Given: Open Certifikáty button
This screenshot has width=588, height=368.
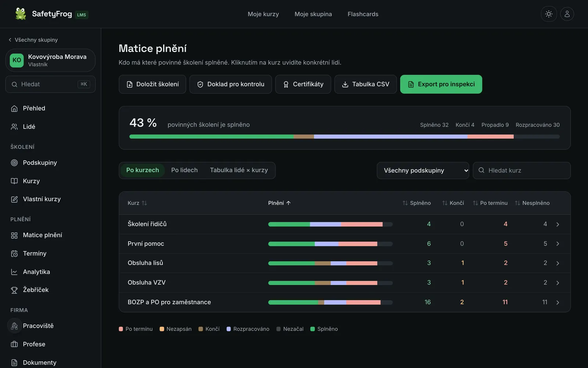Looking at the screenshot, I should pos(303,84).
